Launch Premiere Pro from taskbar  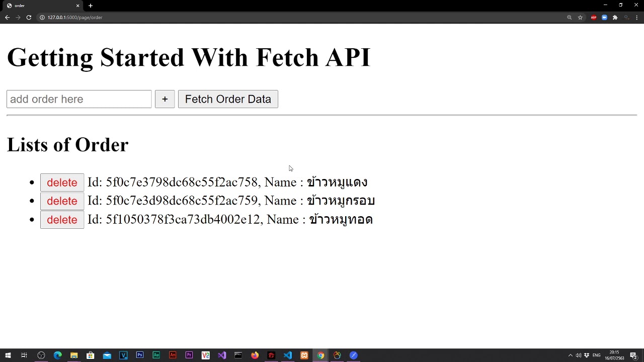[189, 355]
